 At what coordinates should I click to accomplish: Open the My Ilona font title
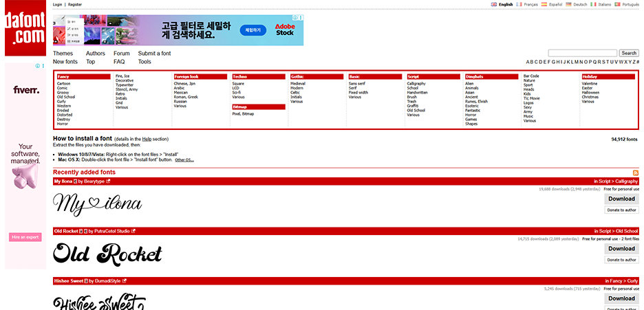pyautogui.click(x=63, y=181)
